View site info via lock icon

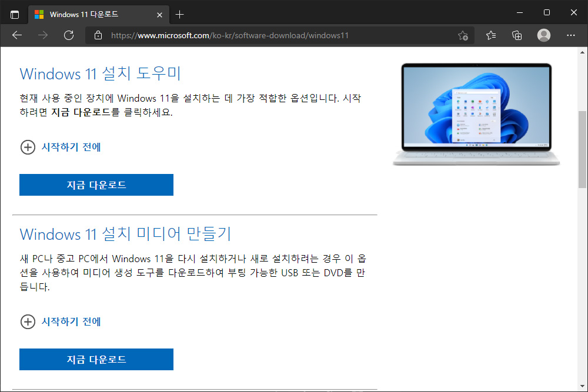pos(98,35)
